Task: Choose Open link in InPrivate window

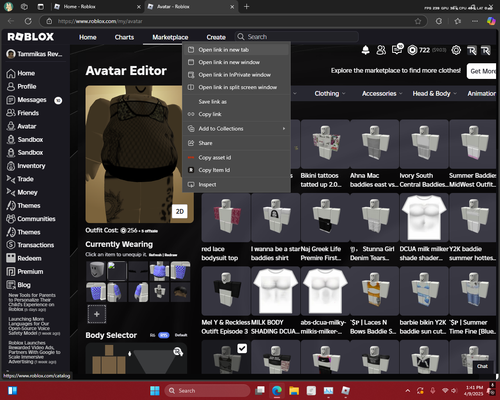Action: tap(236, 75)
